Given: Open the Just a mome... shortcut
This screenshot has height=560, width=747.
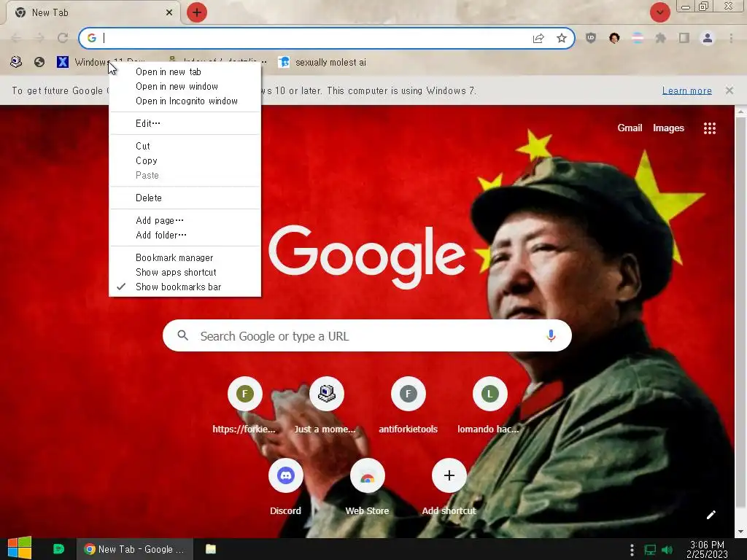Looking at the screenshot, I should tap(326, 405).
